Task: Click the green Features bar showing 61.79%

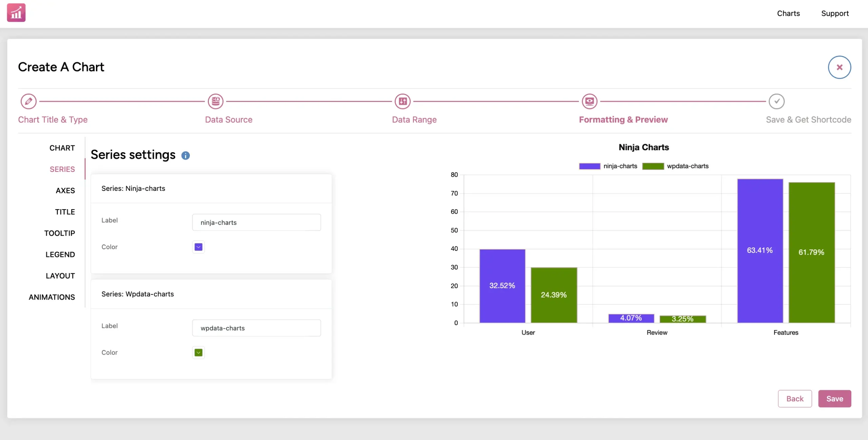Action: [x=812, y=253]
